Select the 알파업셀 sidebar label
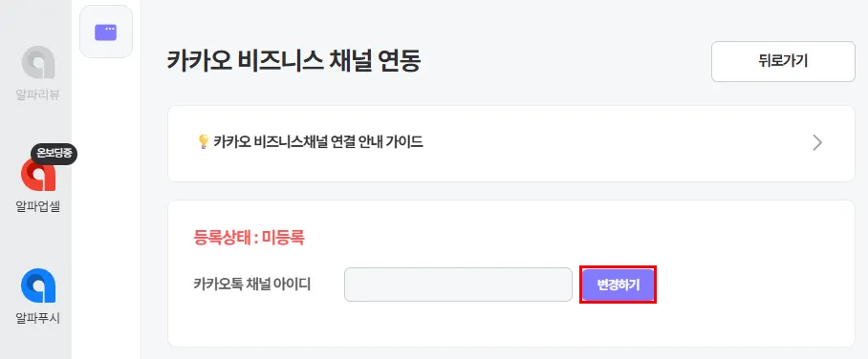 37,206
